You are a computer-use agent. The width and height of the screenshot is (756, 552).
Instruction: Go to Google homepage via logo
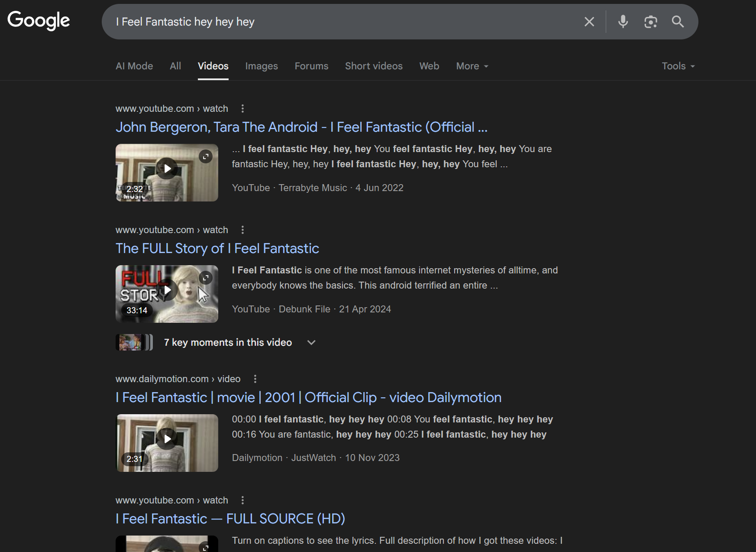click(39, 20)
